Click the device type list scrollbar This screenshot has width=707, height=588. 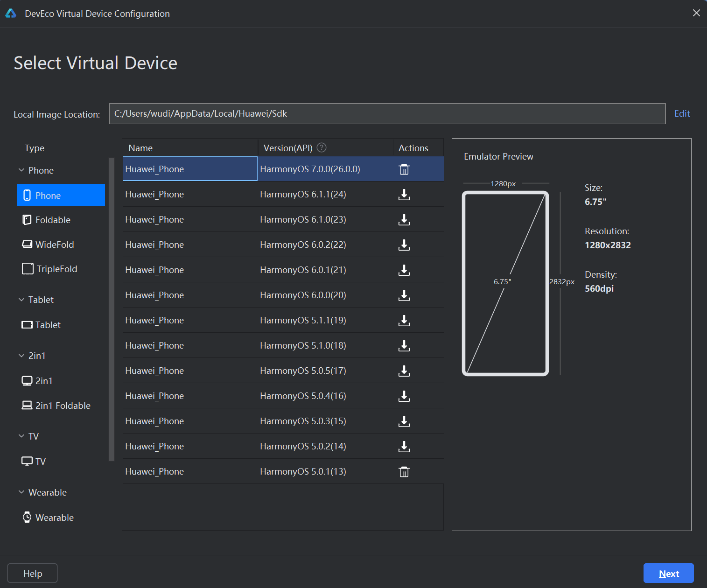tap(112, 309)
